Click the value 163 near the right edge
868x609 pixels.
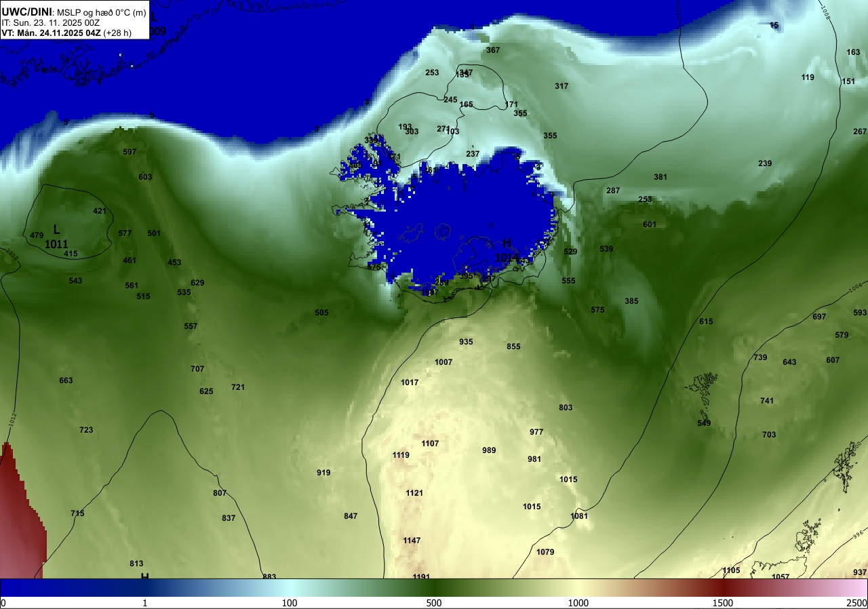click(853, 52)
